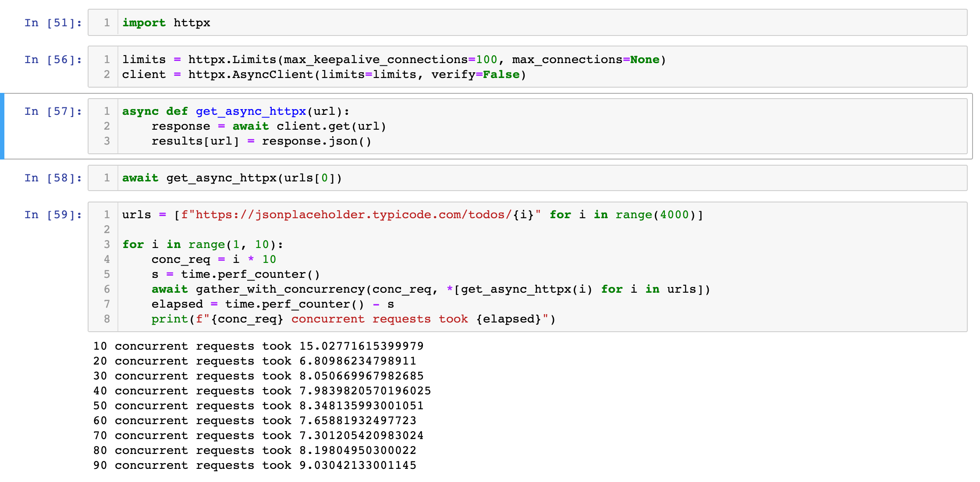
Task: Click the async def get_async_httpx line
Action: coord(235,111)
